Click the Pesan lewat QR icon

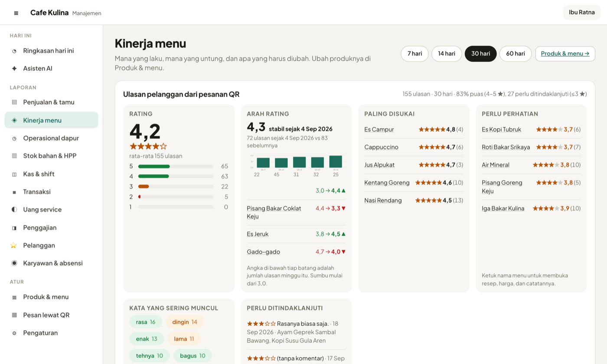point(14,315)
